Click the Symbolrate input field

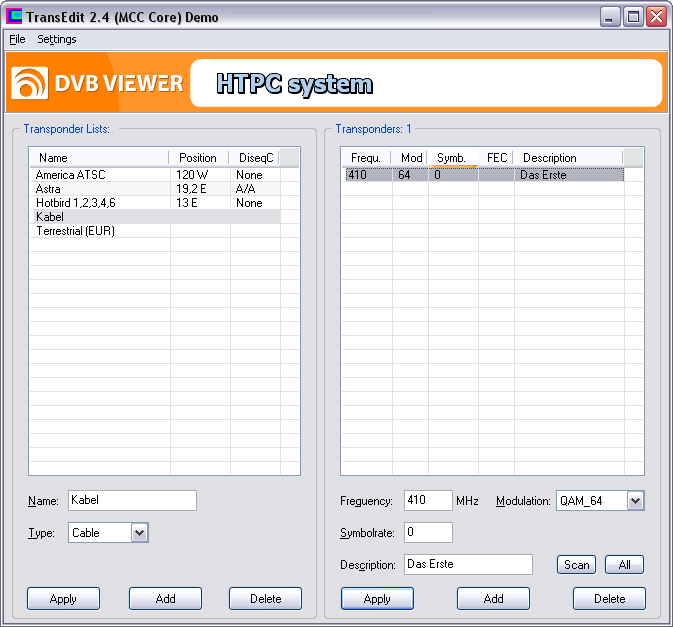coord(428,533)
